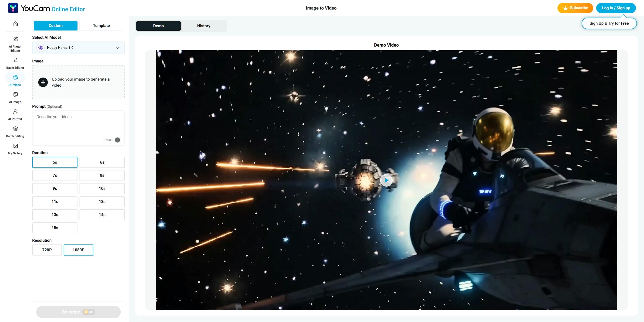Open AI Portrait in sidebar

(15, 115)
